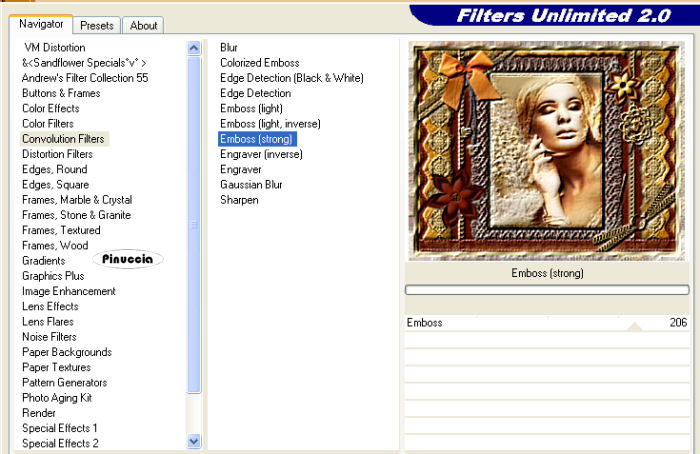Viewport: 700px width, 454px height.
Task: Select Special Effects 2 category
Action: pyautogui.click(x=60, y=443)
